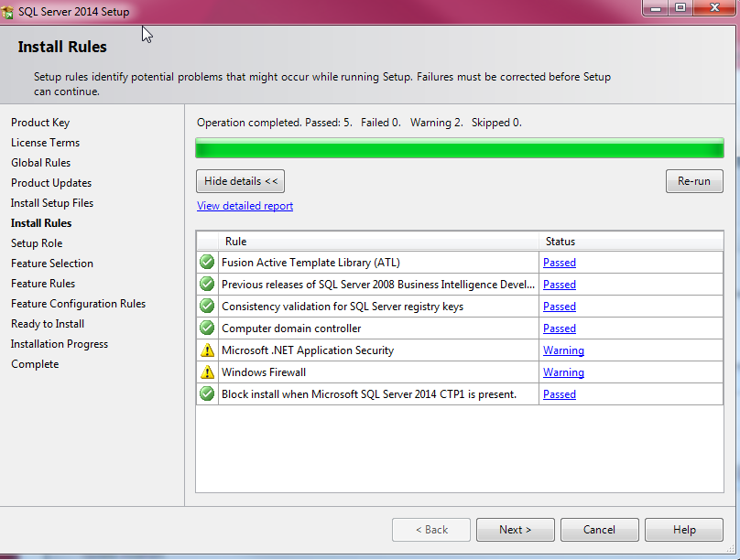Select Product Key step in sidebar

point(40,123)
